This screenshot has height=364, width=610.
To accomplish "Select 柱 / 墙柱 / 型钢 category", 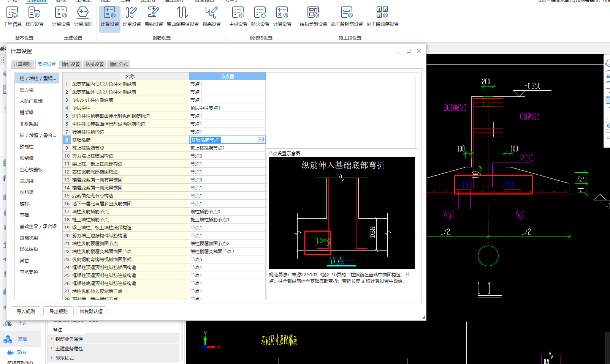I will tap(37, 78).
